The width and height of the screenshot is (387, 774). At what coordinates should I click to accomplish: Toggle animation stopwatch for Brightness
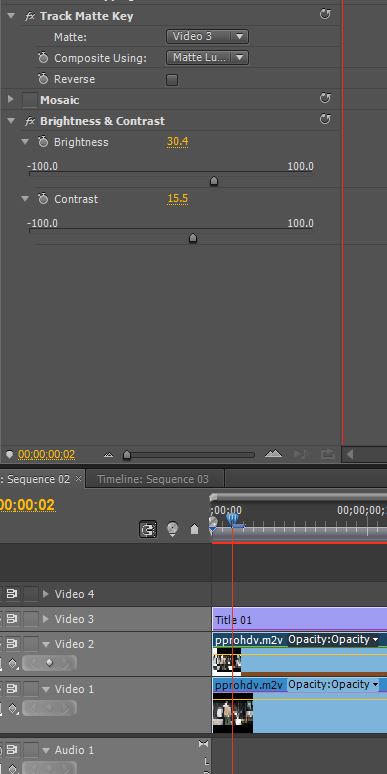click(43, 142)
